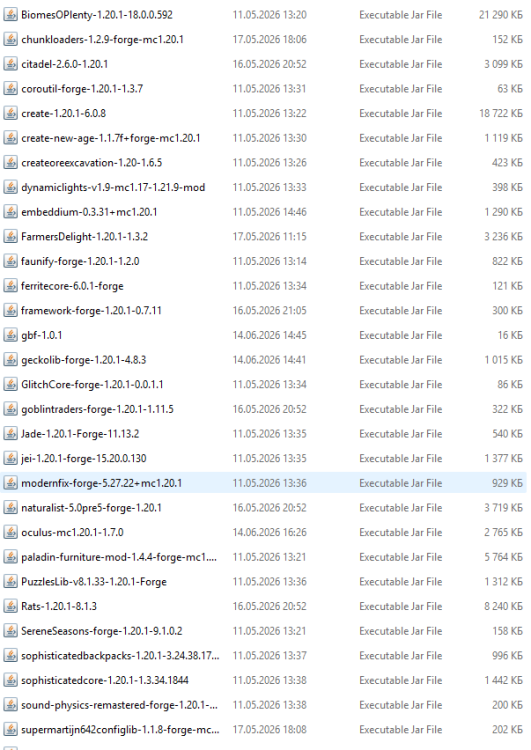531x750 pixels.
Task: Click the jar icon for sophisticatedcore-1.20.1-1.3.34.1844
Action: [11, 680]
